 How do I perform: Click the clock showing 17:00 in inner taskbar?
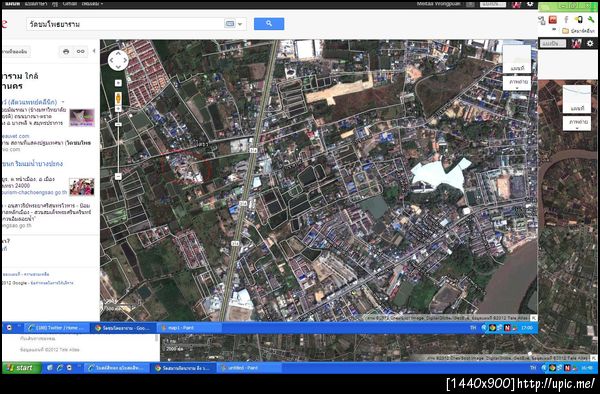527,328
